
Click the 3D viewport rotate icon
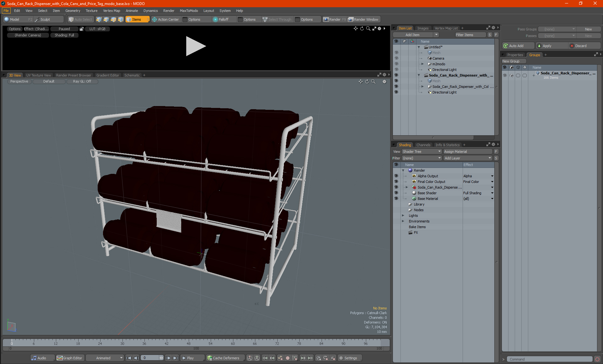tap(367, 82)
